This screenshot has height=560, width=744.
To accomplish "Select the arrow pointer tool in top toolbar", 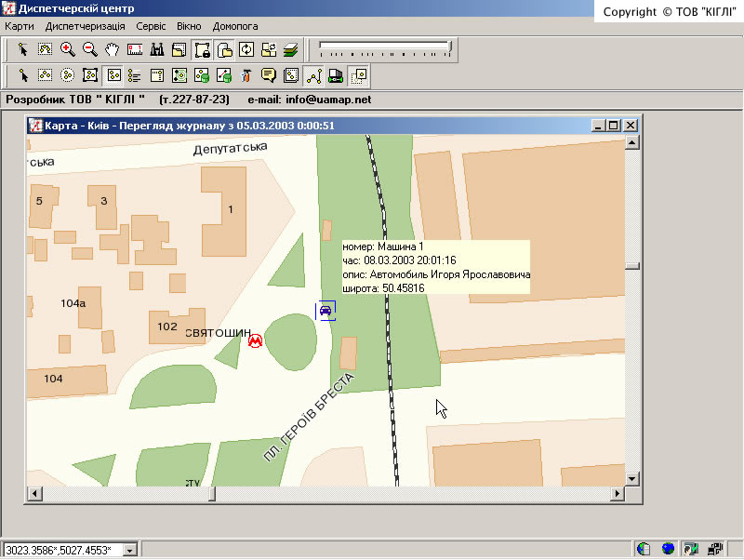I will click(x=22, y=49).
